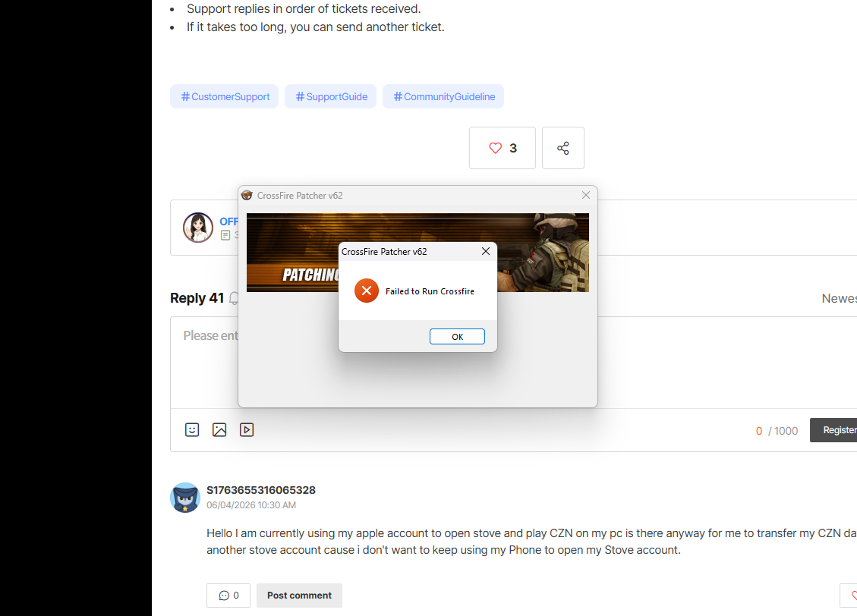
Task: Open the #CustomerSupport tag
Action: click(x=224, y=96)
